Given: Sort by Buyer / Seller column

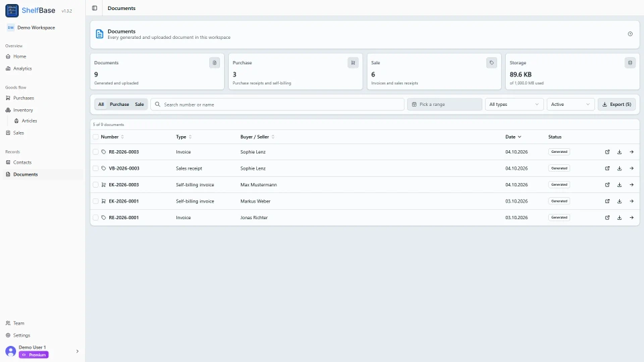Looking at the screenshot, I should [x=257, y=137].
